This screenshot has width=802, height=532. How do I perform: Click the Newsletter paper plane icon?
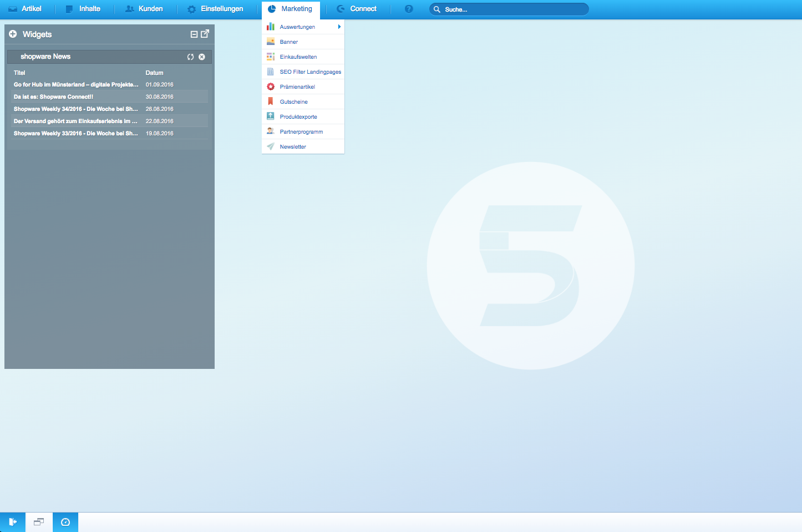click(271, 146)
